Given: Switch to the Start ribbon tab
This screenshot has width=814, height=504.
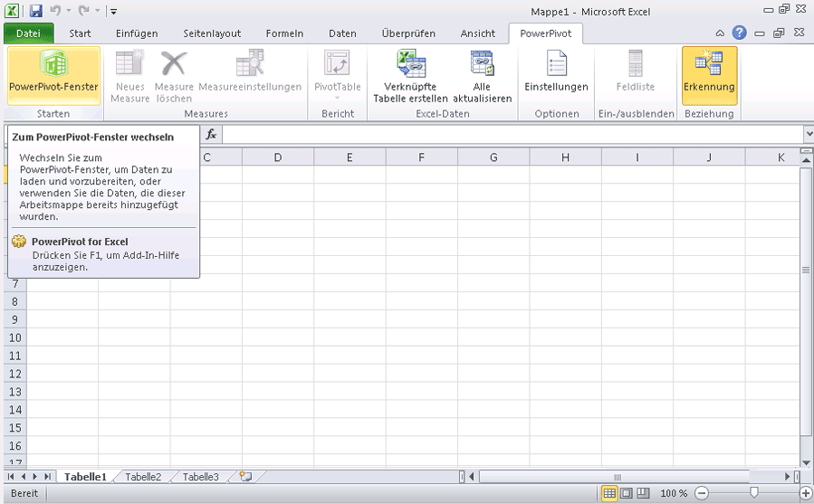Looking at the screenshot, I should [80, 33].
